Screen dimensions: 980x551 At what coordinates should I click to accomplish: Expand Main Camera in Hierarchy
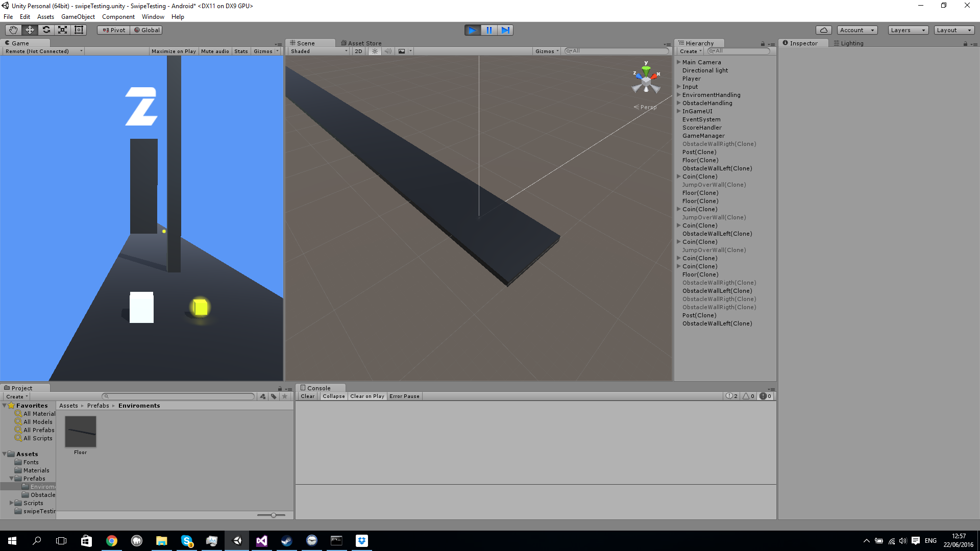pyautogui.click(x=679, y=62)
